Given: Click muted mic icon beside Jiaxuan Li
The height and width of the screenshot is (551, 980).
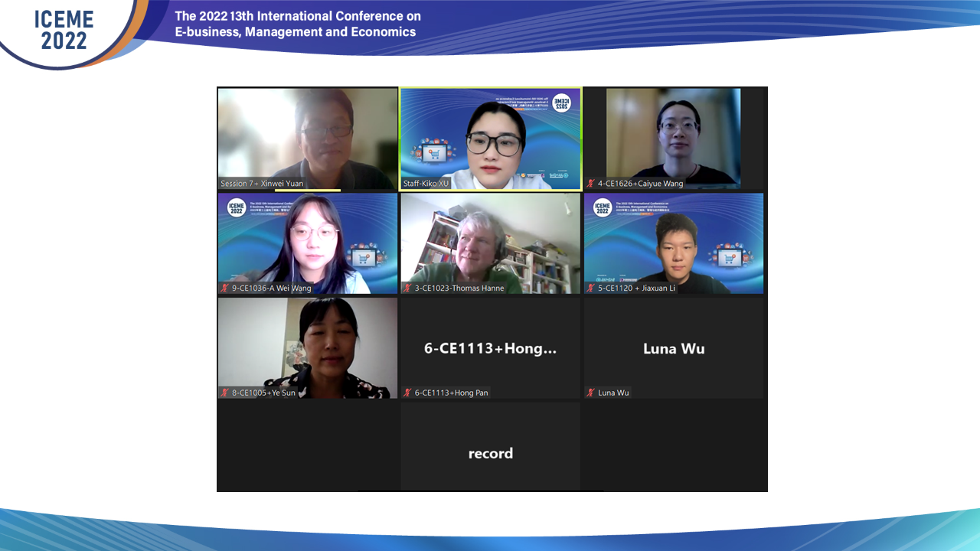Looking at the screenshot, I should coord(591,289).
